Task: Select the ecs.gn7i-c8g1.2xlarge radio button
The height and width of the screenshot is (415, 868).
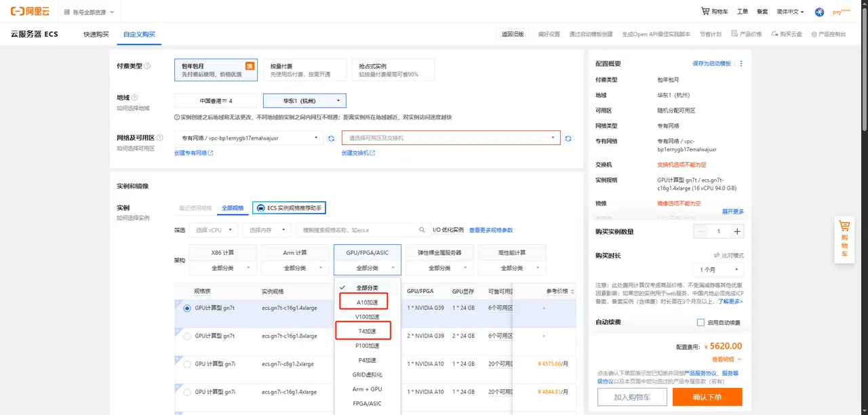Action: point(187,364)
